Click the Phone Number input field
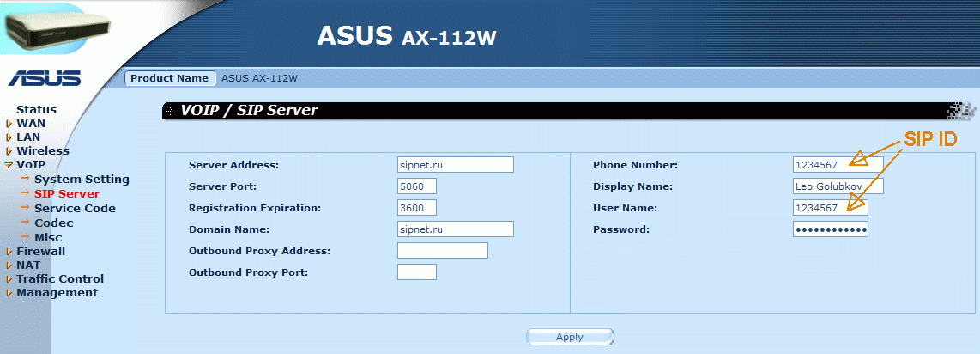 [x=838, y=164]
